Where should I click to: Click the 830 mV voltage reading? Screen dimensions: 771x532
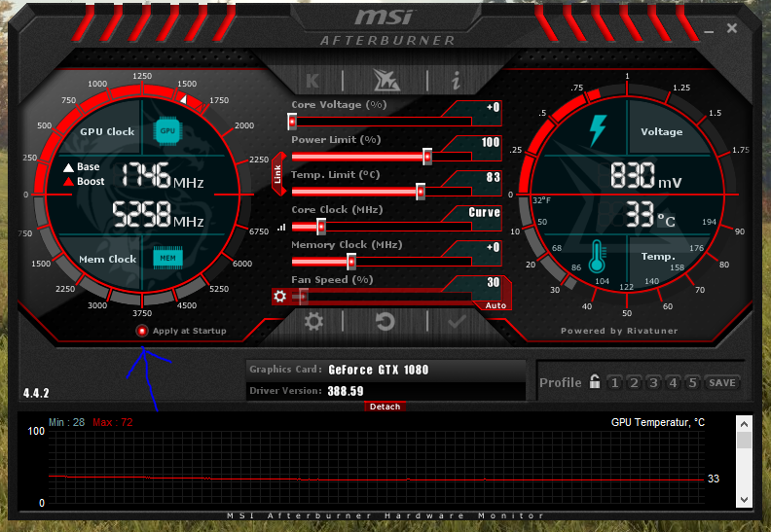click(646, 175)
